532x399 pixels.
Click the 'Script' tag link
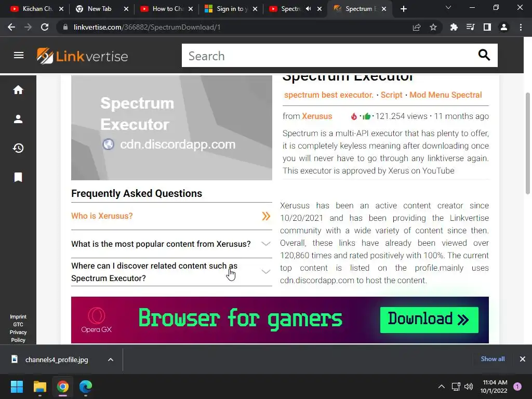click(x=391, y=95)
